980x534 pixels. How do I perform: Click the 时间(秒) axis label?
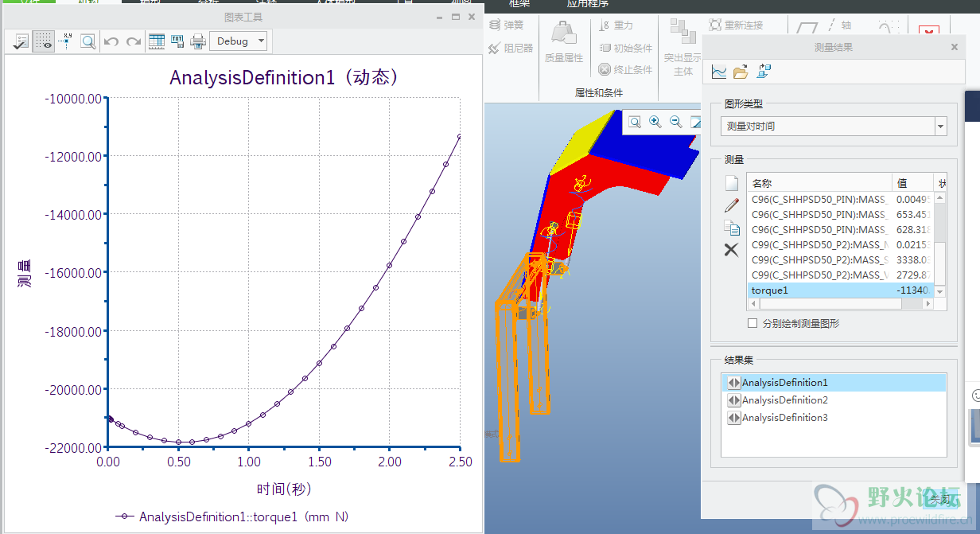283,489
